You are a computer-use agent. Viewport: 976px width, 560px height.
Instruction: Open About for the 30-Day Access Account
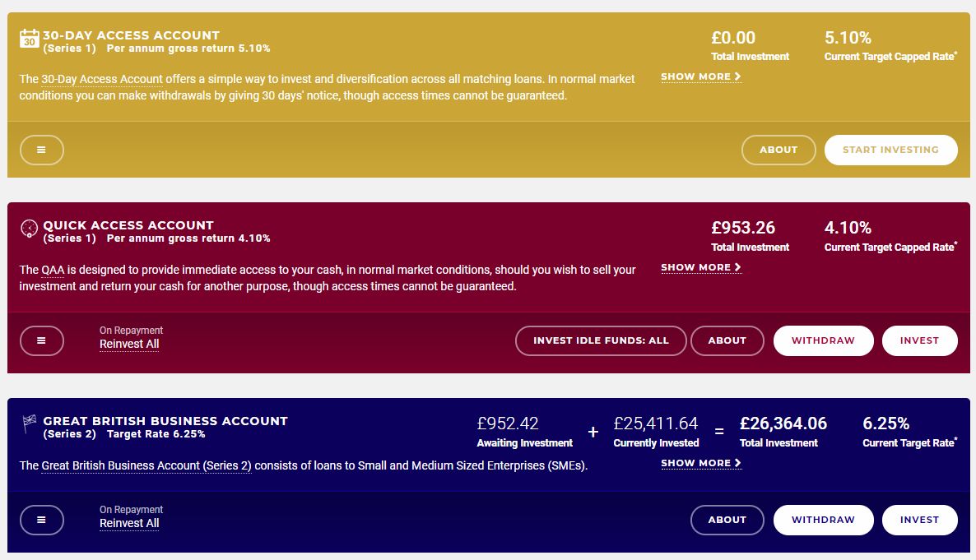point(778,150)
